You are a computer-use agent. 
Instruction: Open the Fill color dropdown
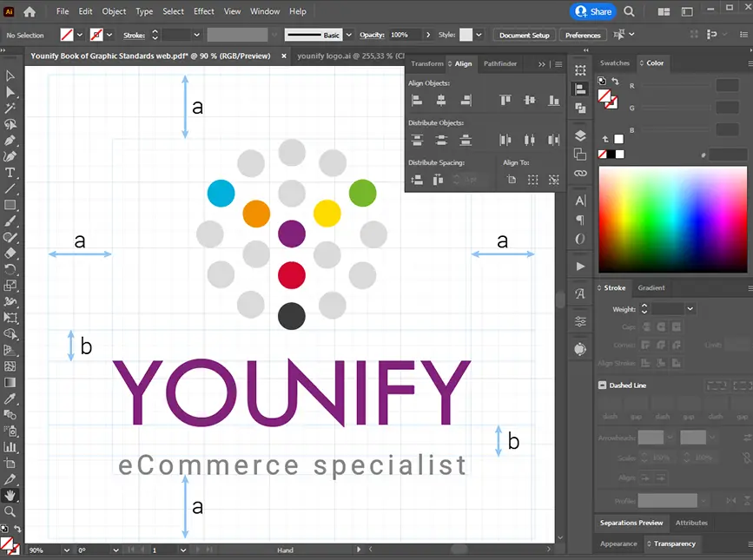(x=80, y=35)
